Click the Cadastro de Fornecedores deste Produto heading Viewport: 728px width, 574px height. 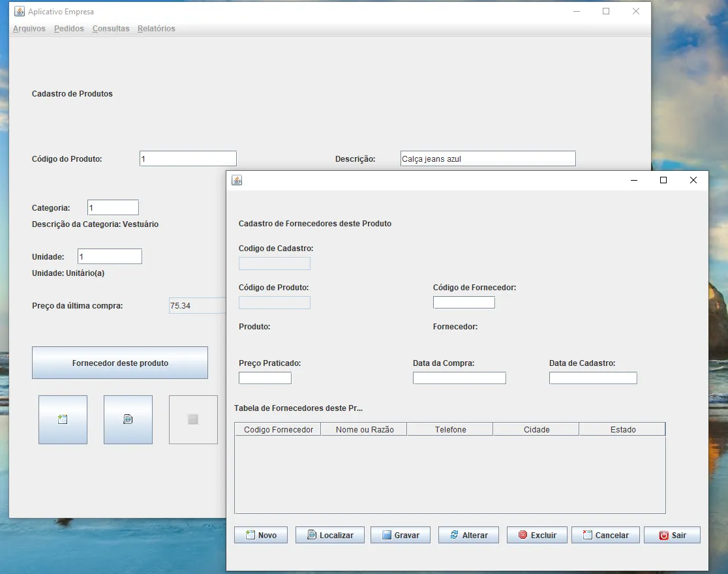pyautogui.click(x=315, y=223)
